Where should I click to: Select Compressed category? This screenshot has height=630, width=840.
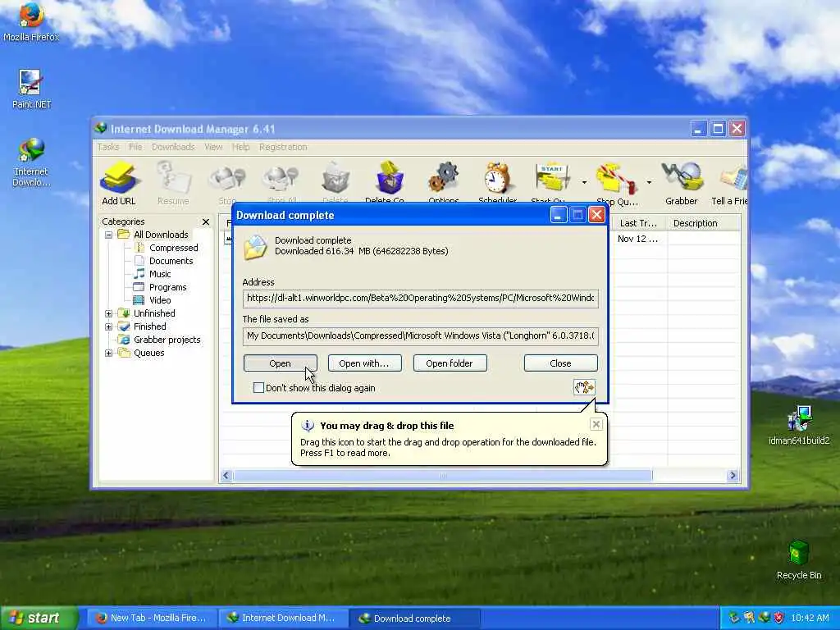click(x=173, y=248)
